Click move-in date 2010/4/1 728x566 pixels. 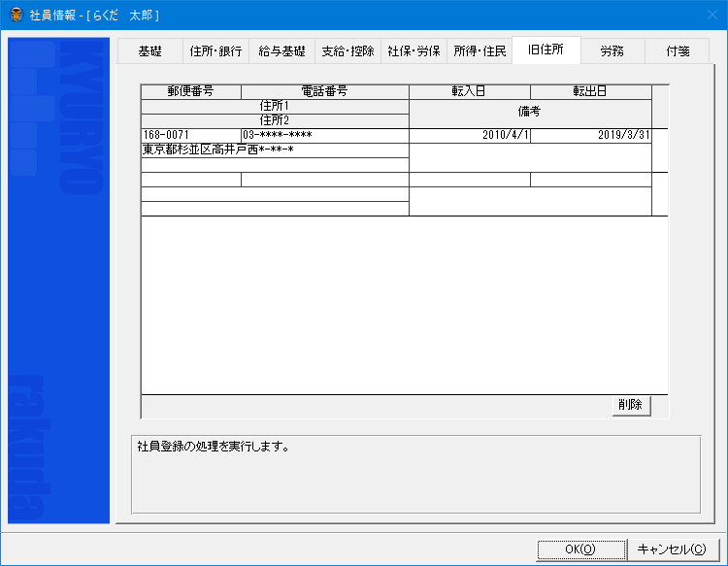pyautogui.click(x=470, y=136)
